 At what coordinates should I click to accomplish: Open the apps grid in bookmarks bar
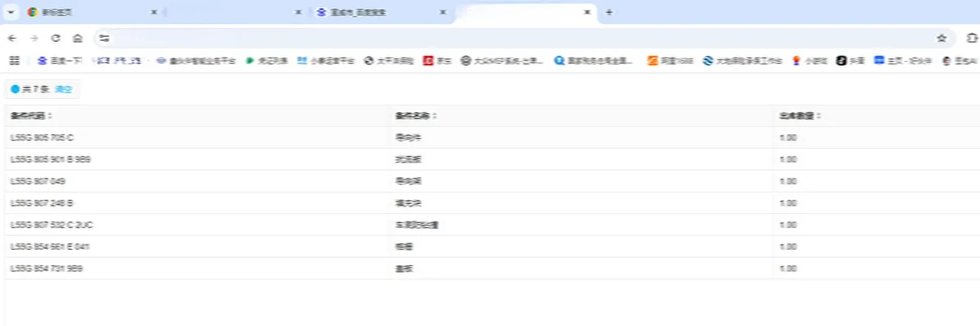tap(15, 61)
